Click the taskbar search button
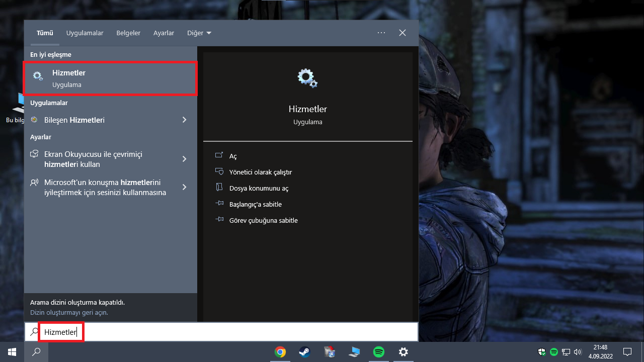Screen dimensions: 644x362 pyautogui.click(x=36, y=352)
